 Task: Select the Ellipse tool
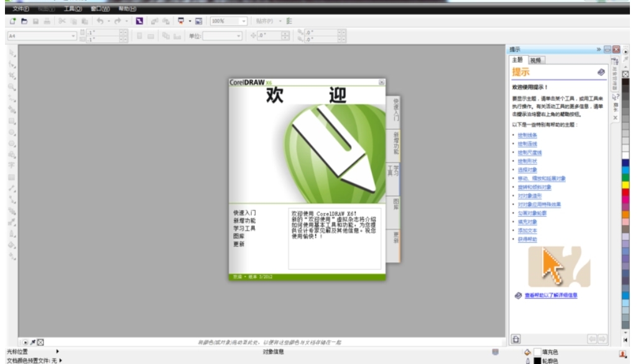click(12, 132)
